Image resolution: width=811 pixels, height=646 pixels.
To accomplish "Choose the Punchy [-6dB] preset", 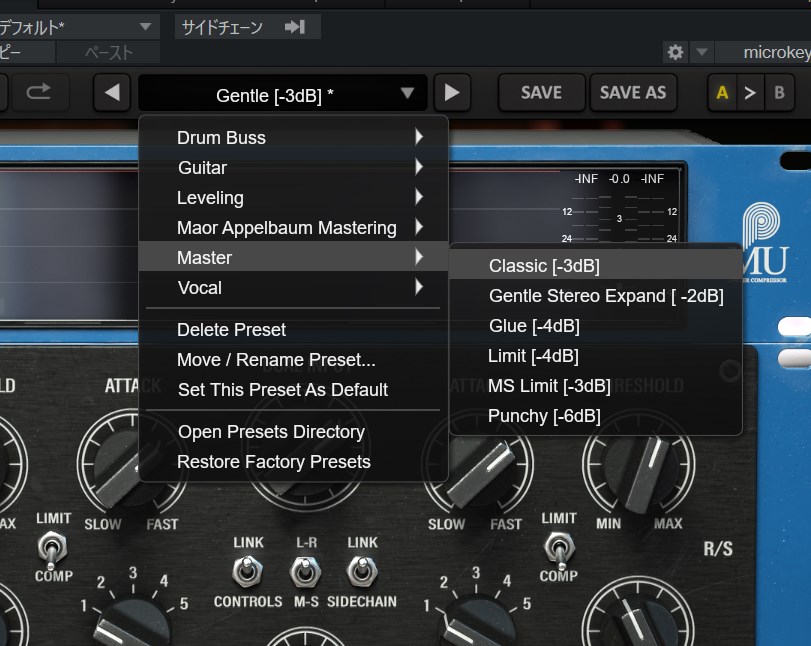I will pos(544,416).
